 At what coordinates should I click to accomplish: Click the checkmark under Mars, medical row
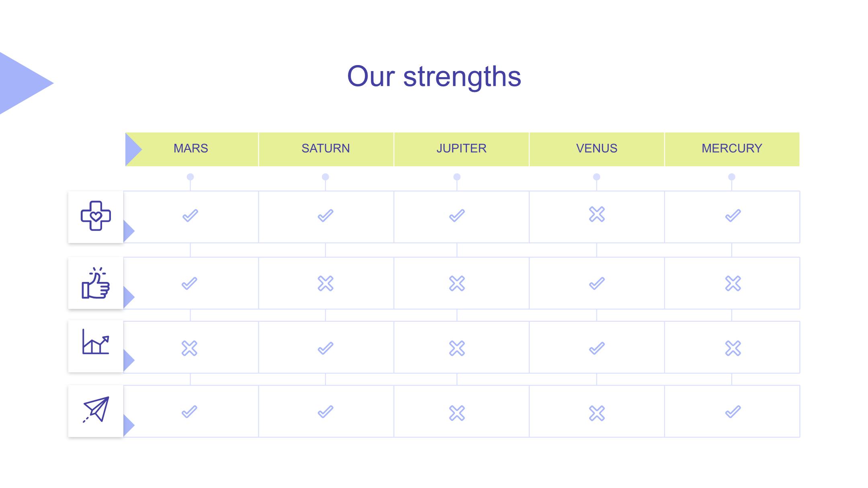(x=190, y=216)
